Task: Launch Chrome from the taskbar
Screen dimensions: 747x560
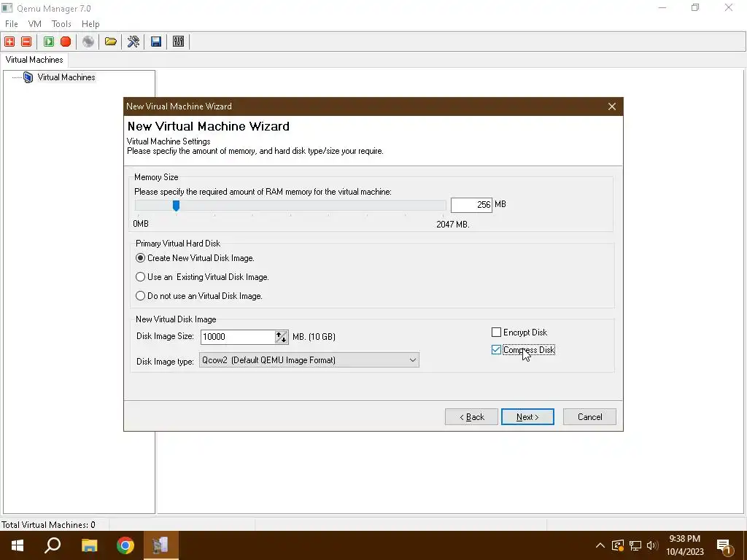Action: 125,545
